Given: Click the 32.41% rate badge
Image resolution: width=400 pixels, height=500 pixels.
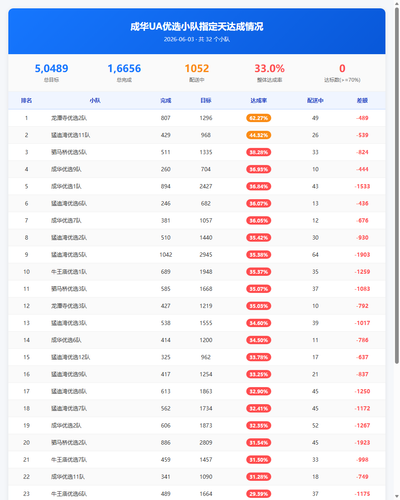Looking at the screenshot, I should click(x=259, y=408).
